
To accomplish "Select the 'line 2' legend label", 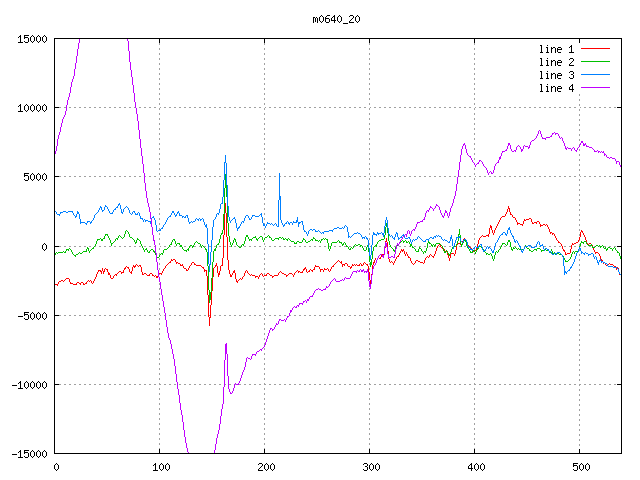I will pyautogui.click(x=556, y=62).
